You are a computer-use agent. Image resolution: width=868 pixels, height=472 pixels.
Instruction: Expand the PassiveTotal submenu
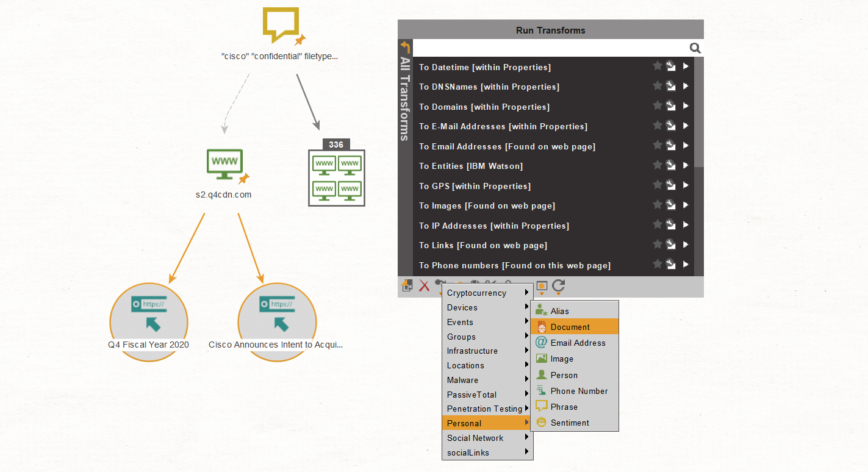pyautogui.click(x=487, y=395)
